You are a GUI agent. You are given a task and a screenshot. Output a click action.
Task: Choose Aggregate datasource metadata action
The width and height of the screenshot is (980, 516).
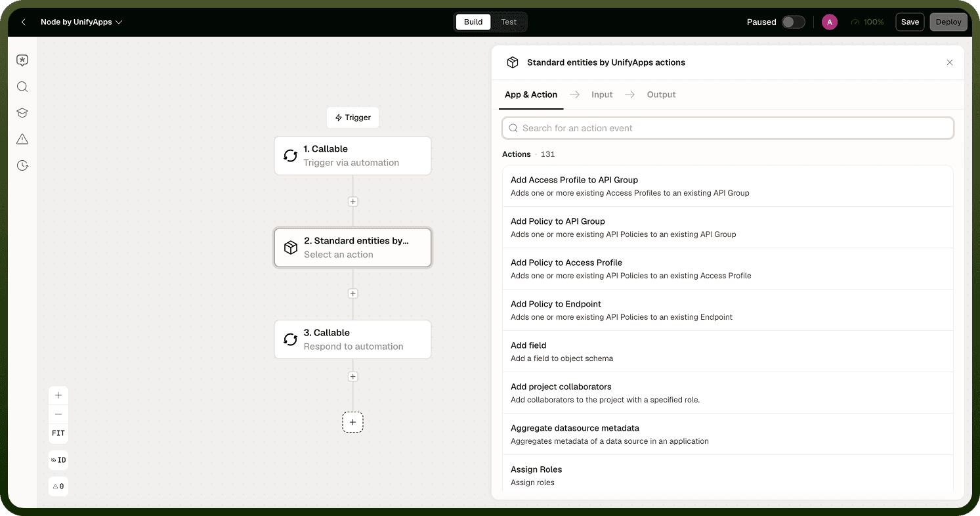(728, 435)
